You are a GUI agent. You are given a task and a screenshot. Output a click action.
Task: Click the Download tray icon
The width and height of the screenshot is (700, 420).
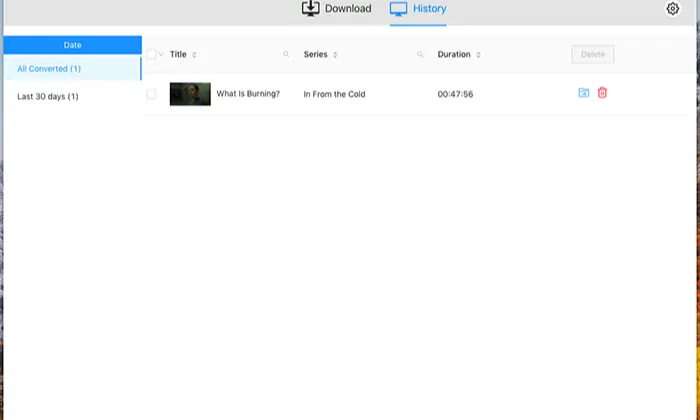tap(310, 8)
